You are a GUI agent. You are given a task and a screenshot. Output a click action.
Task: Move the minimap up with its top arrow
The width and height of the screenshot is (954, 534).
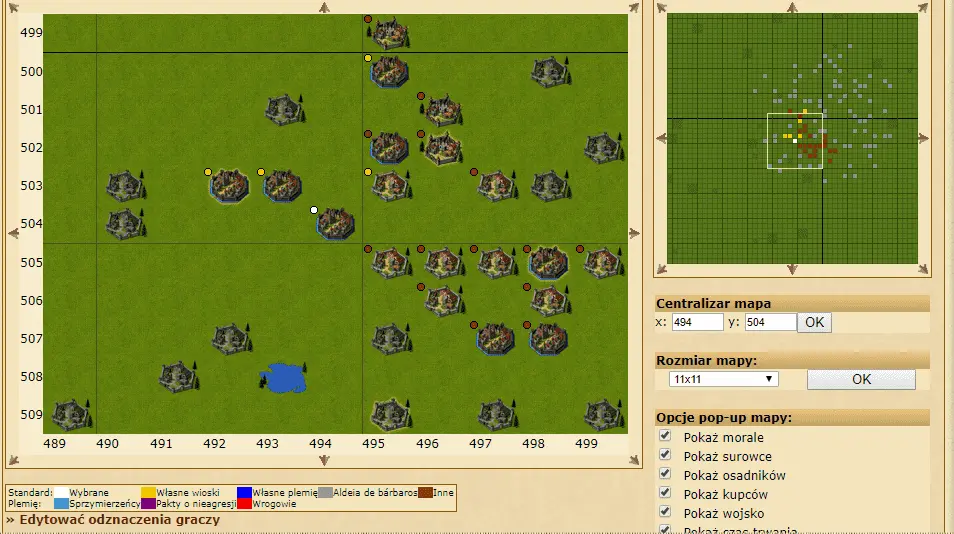coord(792,7)
